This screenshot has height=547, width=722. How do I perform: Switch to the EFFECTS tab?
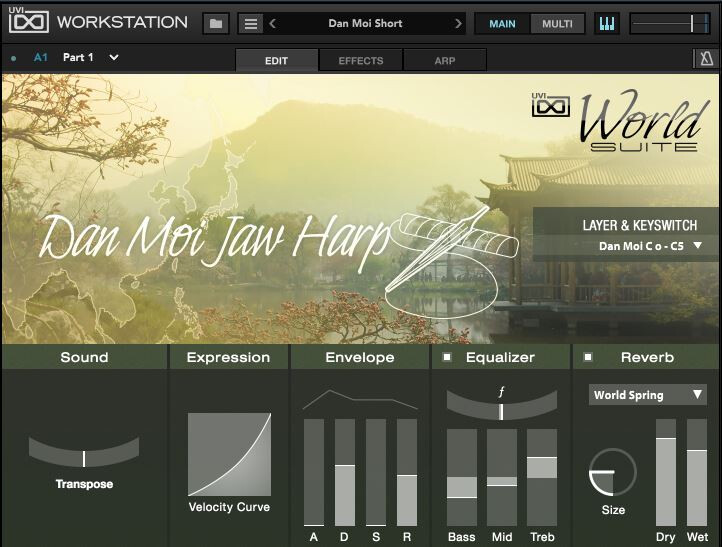pyautogui.click(x=361, y=60)
